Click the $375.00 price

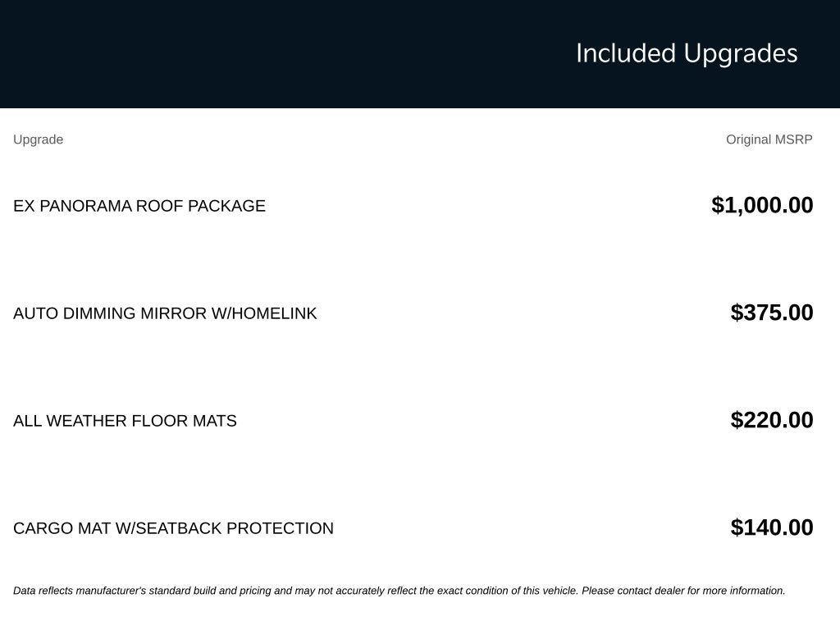point(772,313)
